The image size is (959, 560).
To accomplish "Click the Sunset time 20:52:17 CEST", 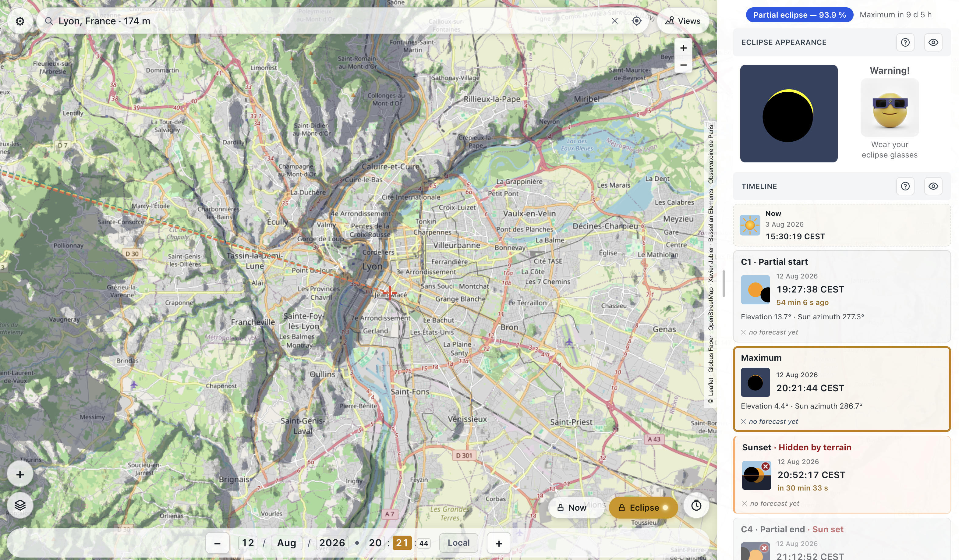I will tap(811, 475).
